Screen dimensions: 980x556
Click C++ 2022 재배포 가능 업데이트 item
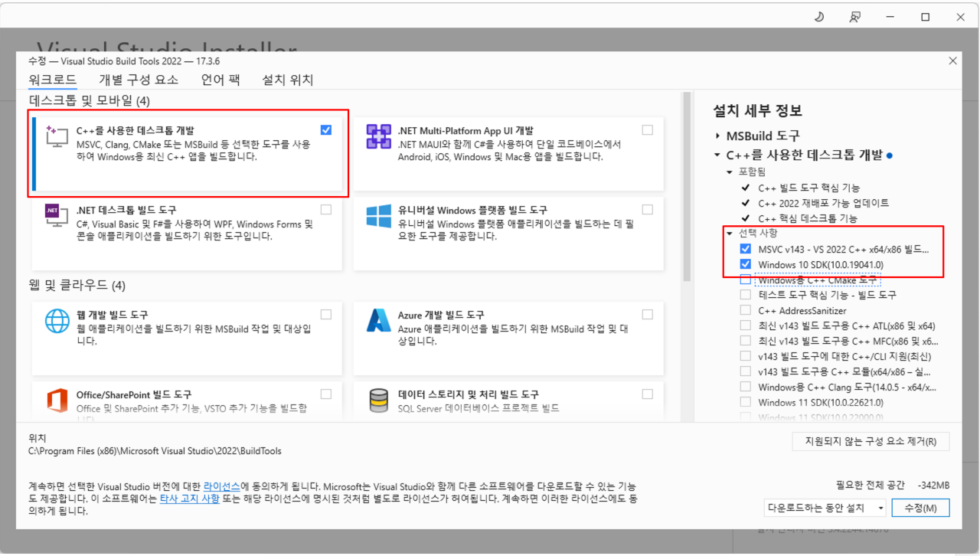(824, 203)
